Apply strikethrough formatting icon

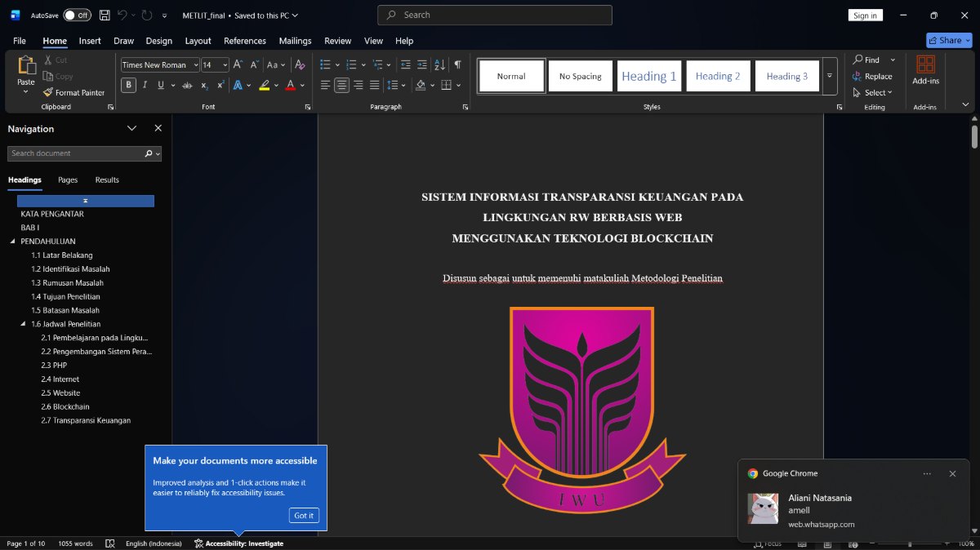click(187, 85)
